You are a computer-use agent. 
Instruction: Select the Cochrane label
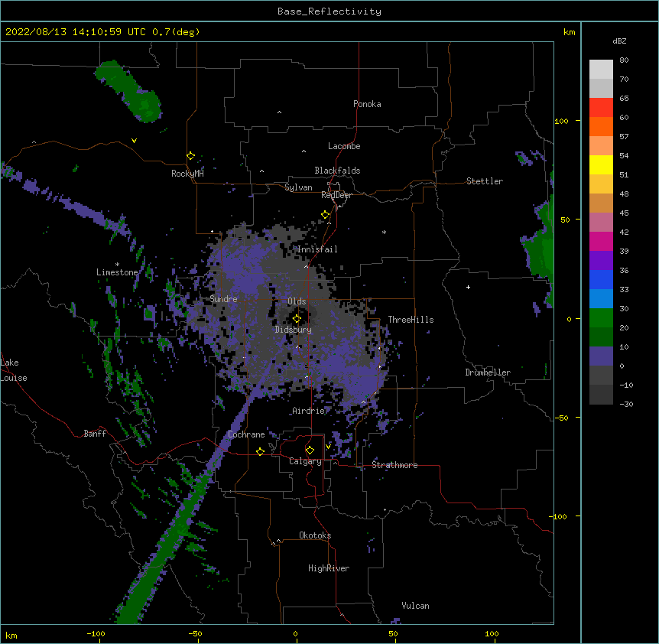point(246,434)
